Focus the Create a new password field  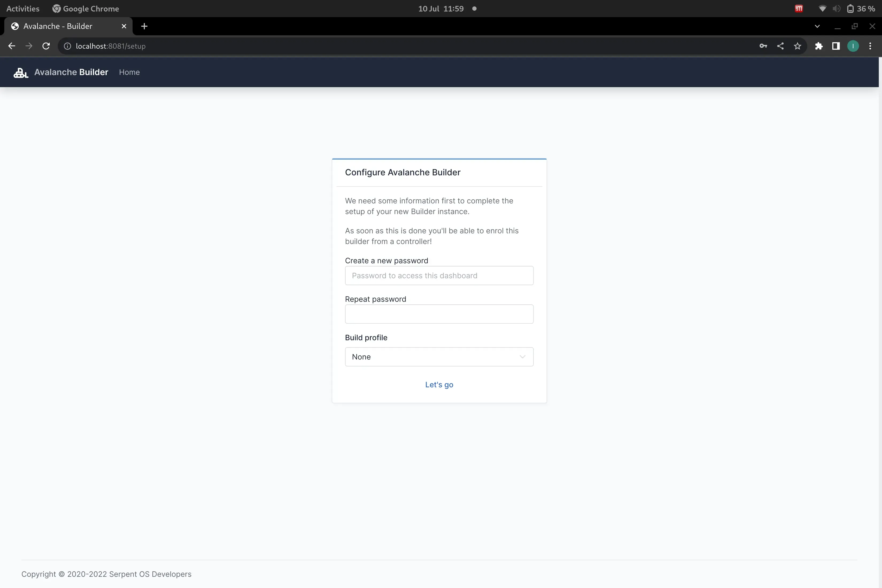click(439, 276)
